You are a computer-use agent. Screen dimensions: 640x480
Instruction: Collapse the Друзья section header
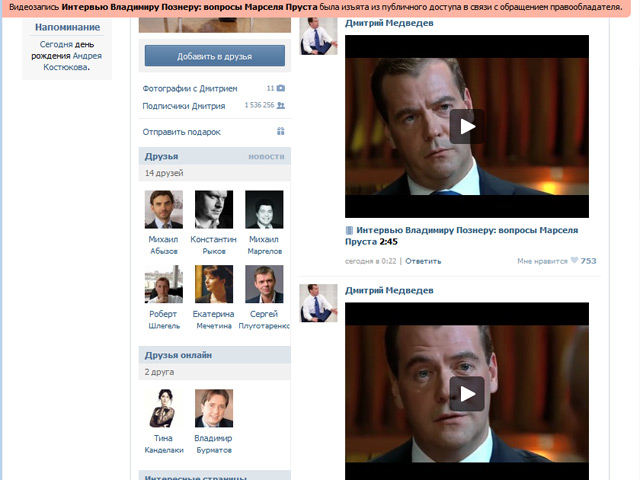[x=162, y=156]
